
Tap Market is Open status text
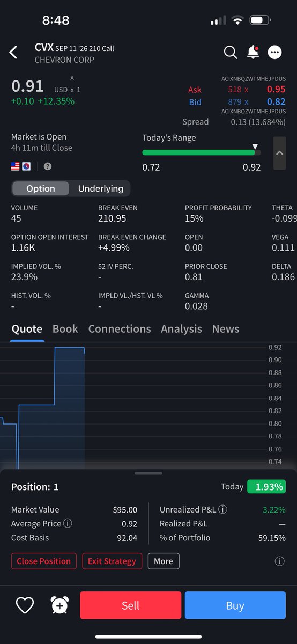click(39, 137)
